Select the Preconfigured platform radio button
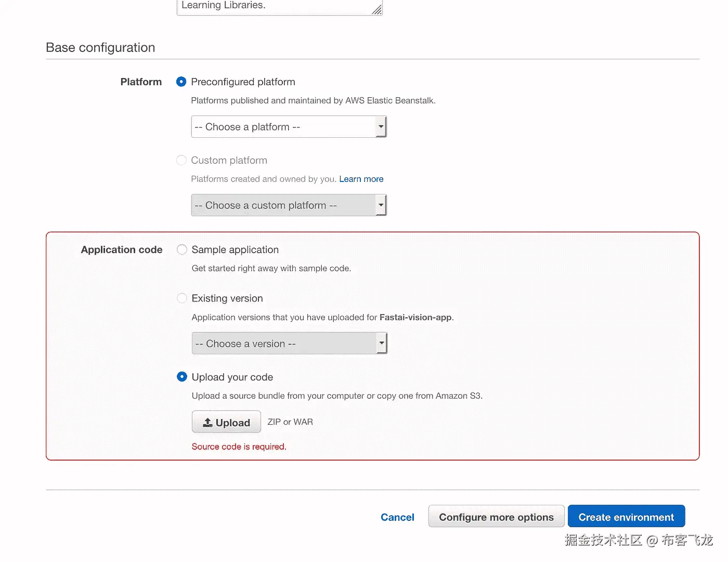The height and width of the screenshot is (562, 728). pyautogui.click(x=181, y=82)
